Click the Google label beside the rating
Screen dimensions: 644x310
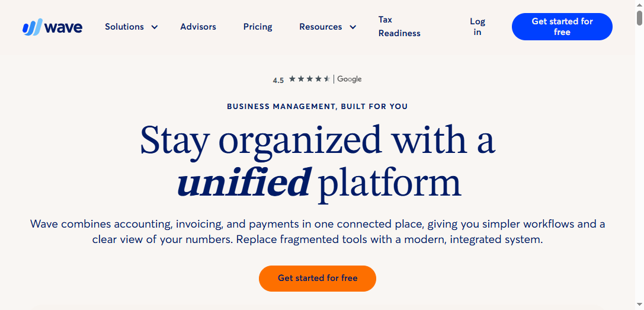pos(350,79)
